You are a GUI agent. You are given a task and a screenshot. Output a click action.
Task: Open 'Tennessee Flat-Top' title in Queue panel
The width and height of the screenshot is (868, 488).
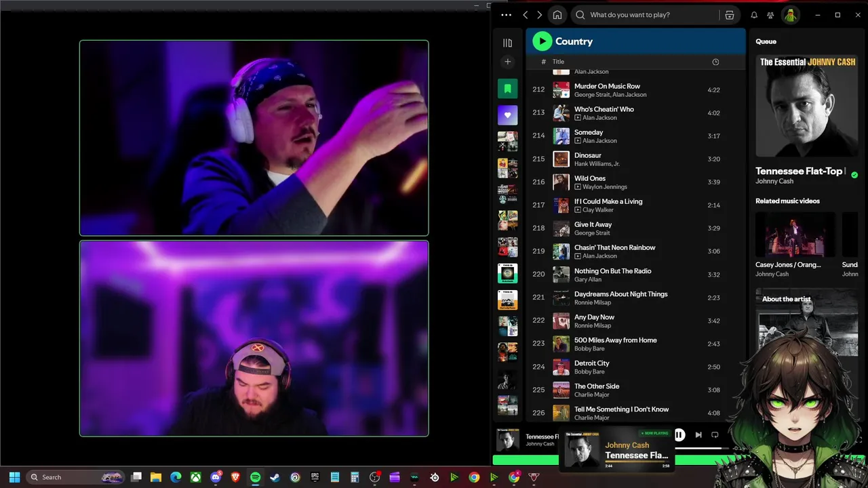coord(801,171)
